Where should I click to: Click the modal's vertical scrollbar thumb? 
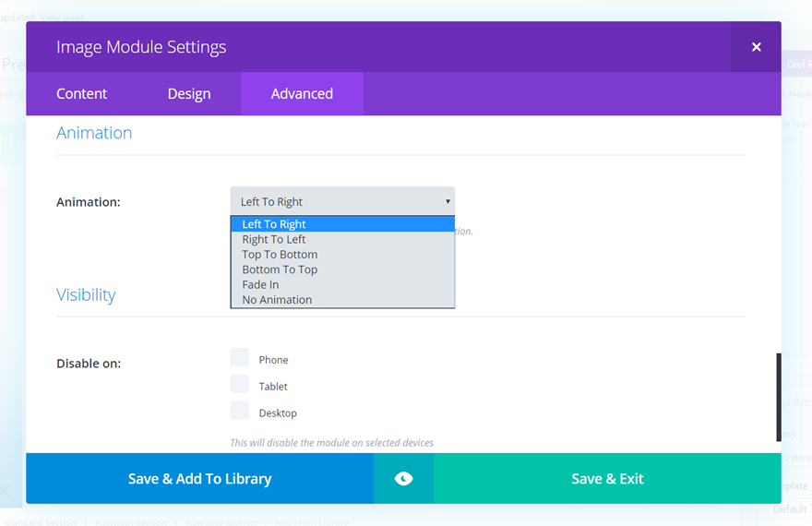(779, 397)
